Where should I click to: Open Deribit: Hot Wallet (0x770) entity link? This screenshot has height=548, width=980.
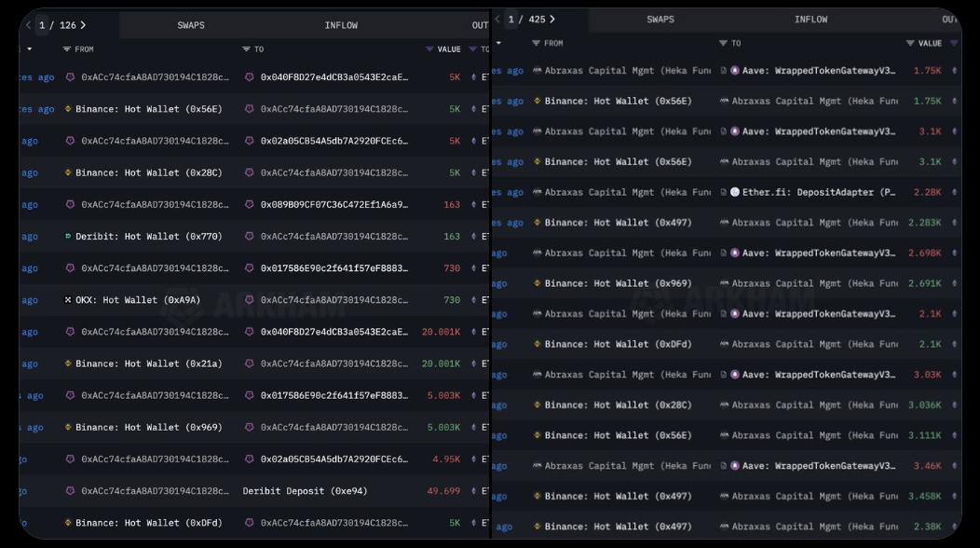pos(149,237)
